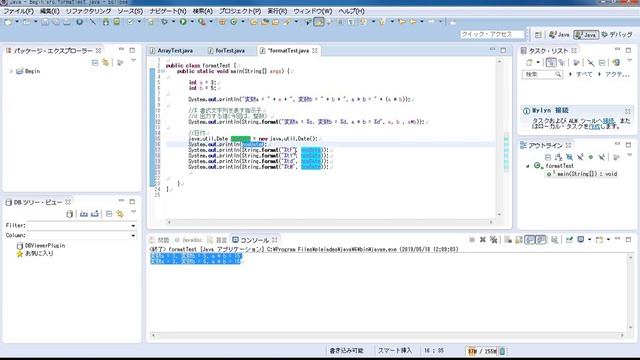This screenshot has width=640, height=360.
Task: Expand the Begin project node
Action: point(11,71)
